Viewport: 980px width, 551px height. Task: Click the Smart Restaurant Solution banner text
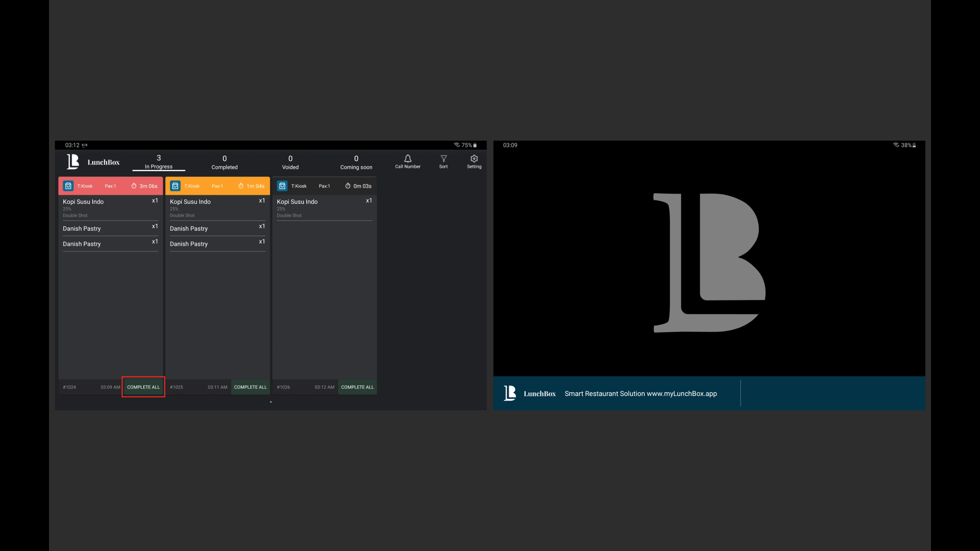pos(640,394)
